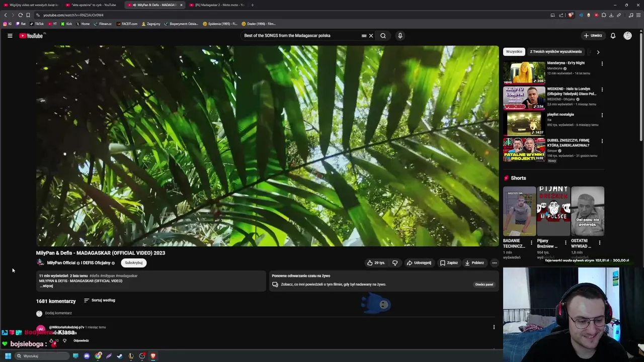Subscribe via the Subskrybuj button
644x362 pixels.
pos(134,262)
